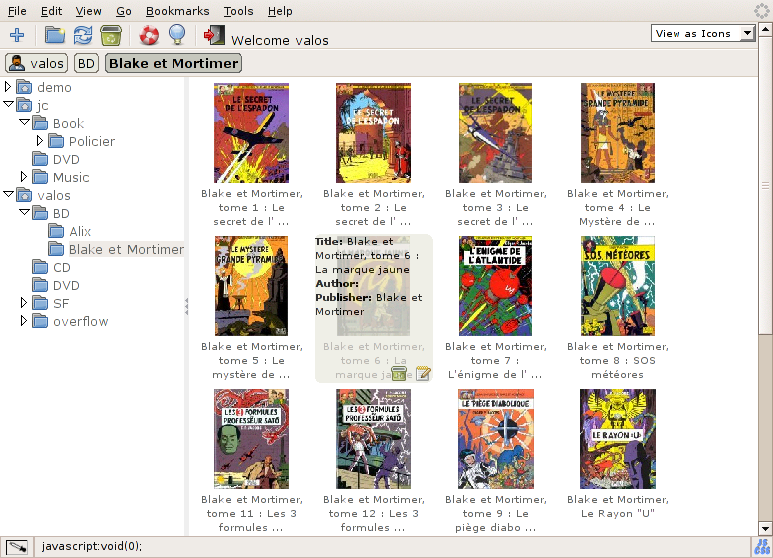Viewport: 773px width, 558px height.
Task: Open the tome 2 cover thumbnail
Action: coord(373,133)
